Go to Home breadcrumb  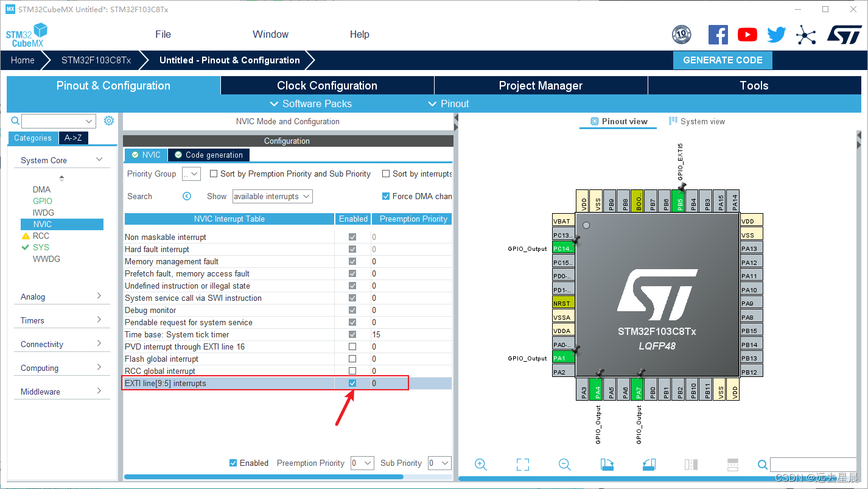pos(23,60)
